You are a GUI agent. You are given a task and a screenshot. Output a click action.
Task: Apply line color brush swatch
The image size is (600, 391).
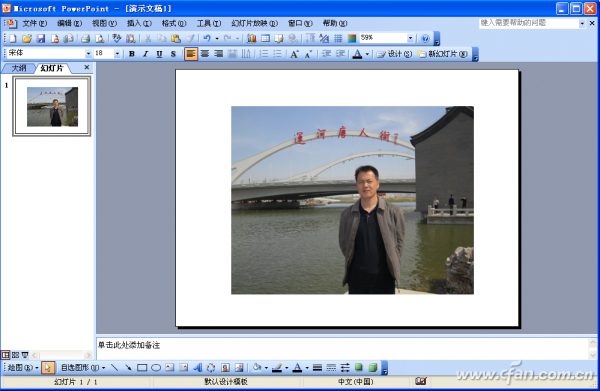coord(277,368)
